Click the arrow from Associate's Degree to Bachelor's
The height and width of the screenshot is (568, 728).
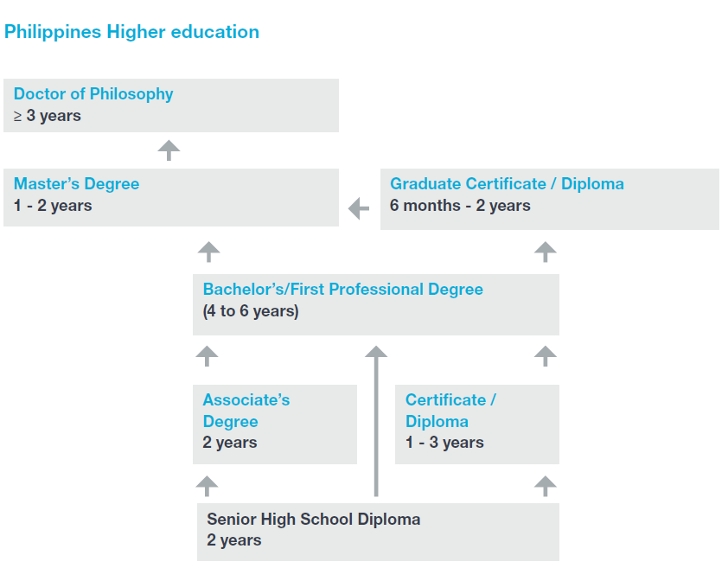[207, 354]
